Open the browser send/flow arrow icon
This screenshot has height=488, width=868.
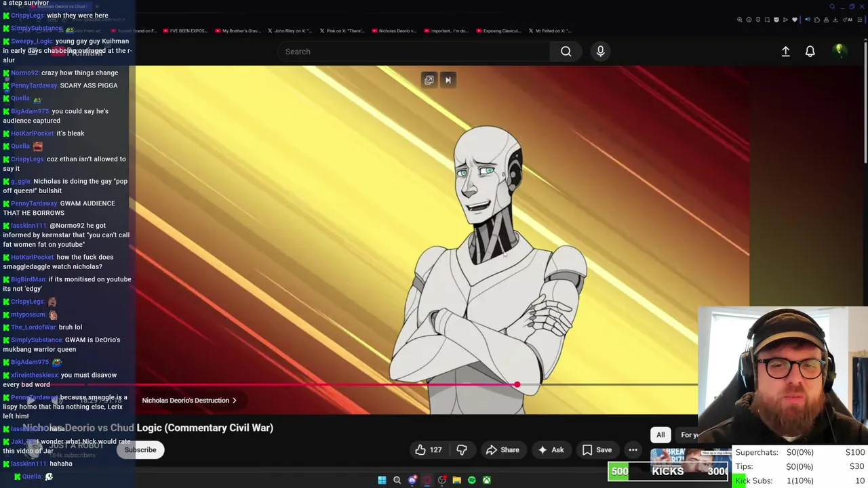(x=785, y=20)
